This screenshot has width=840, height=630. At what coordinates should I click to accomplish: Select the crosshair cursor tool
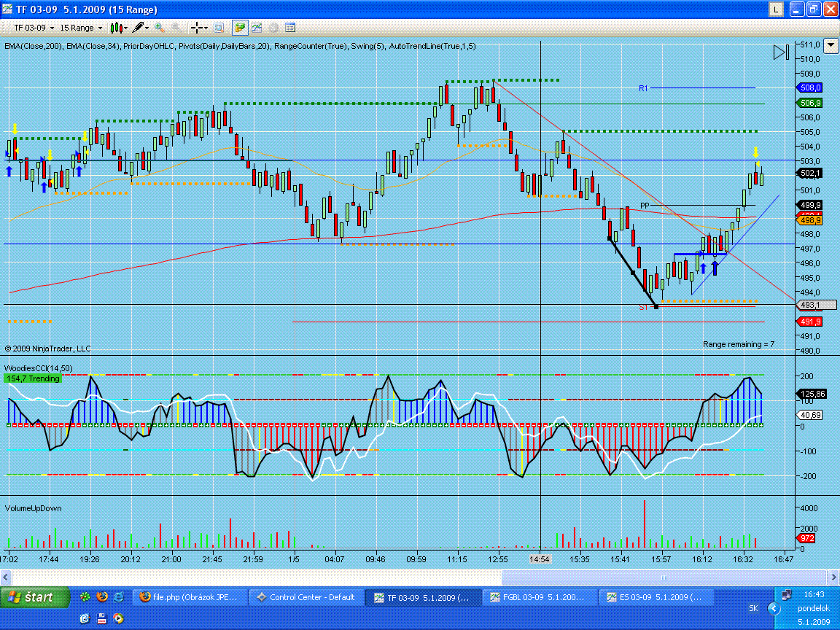click(x=196, y=28)
